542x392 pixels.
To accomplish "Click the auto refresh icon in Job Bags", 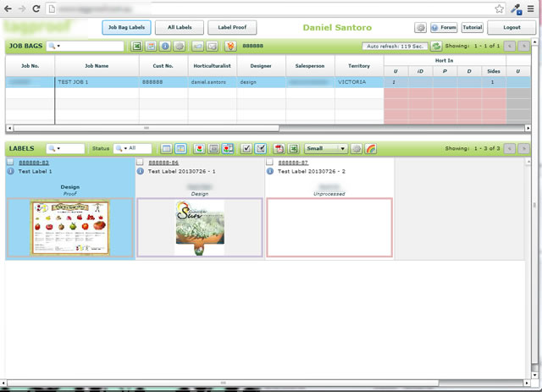I will tap(436, 46).
